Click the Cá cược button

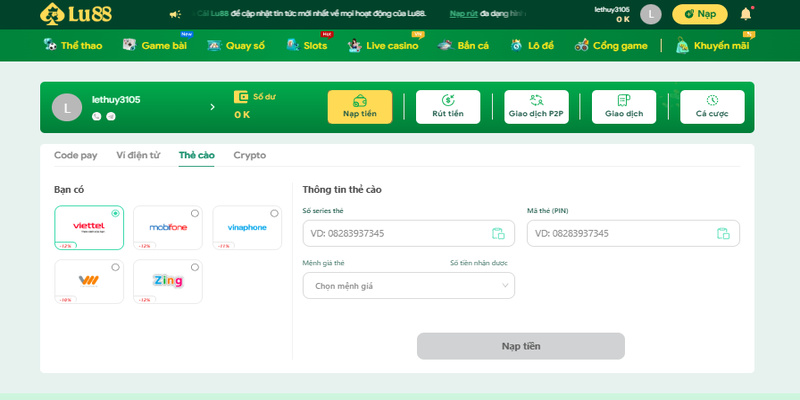coord(712,107)
